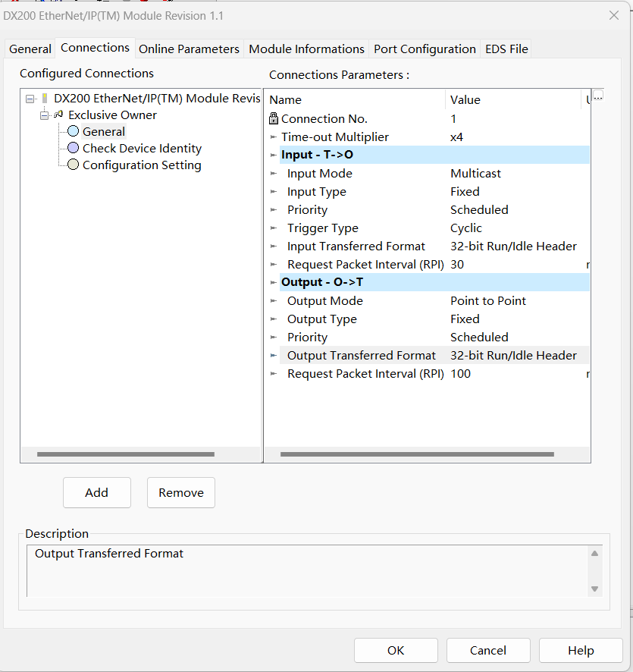Image resolution: width=633 pixels, height=672 pixels.
Task: Click the Remove connection button
Action: [180, 492]
